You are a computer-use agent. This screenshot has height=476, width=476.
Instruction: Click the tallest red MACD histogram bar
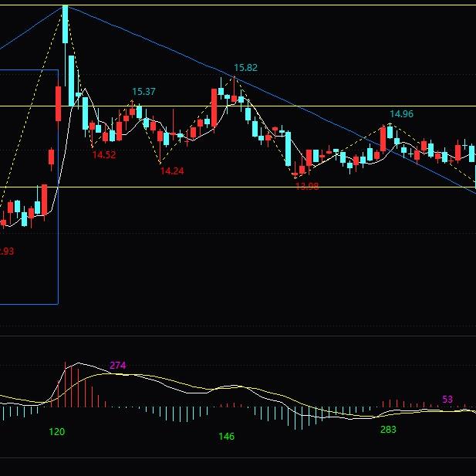pyautogui.click(x=65, y=384)
